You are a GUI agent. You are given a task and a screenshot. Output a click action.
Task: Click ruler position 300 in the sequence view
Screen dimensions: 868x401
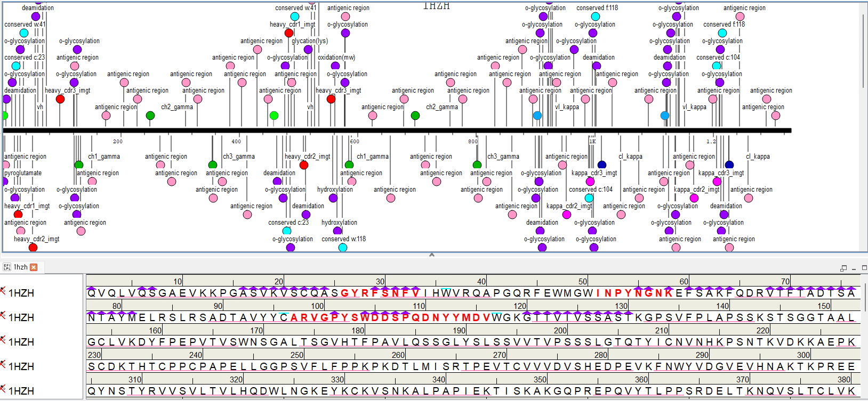pyautogui.click(x=803, y=355)
